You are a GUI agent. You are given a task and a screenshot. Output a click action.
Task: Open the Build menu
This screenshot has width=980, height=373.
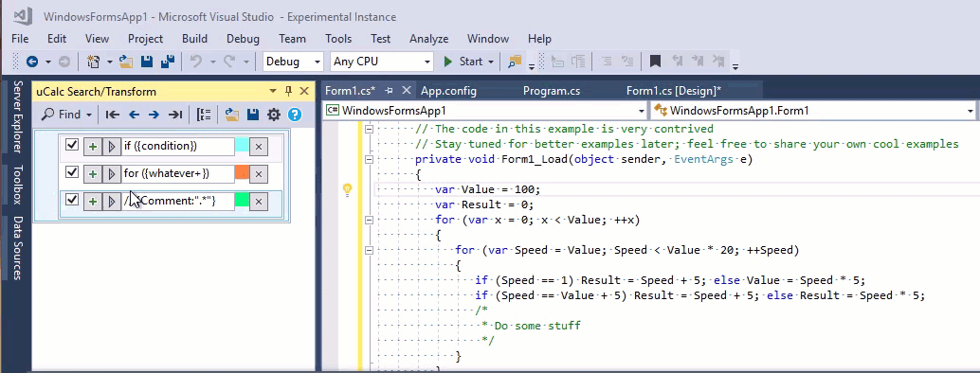pos(195,39)
